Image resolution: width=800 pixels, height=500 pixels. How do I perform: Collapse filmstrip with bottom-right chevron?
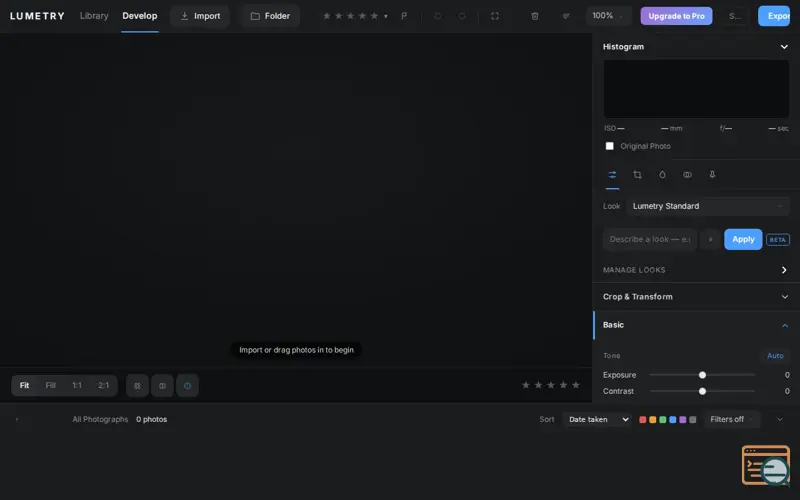point(779,419)
